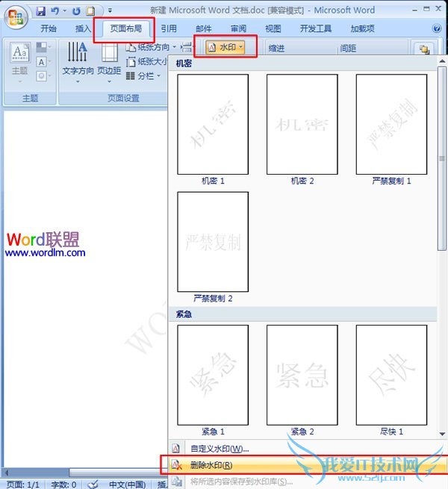Click the 字数: 0 word count
Viewport: 448px width, 489px height.
pyautogui.click(x=63, y=485)
